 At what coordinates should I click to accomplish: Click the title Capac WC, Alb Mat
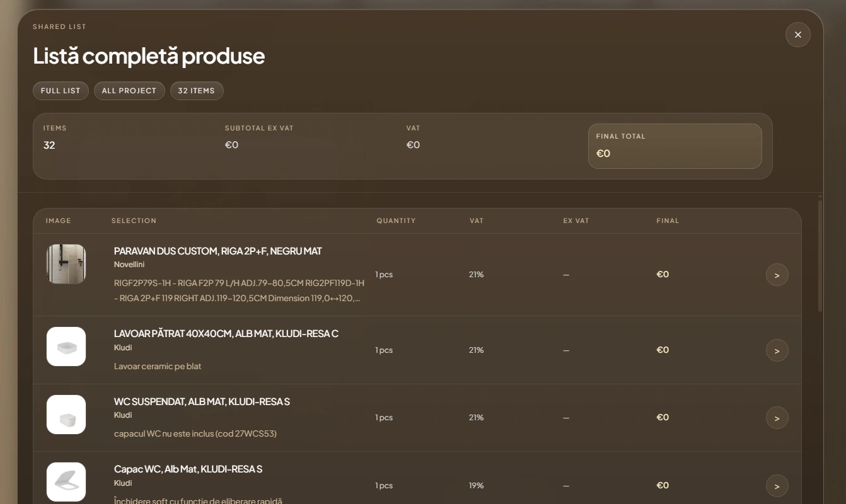(188, 469)
